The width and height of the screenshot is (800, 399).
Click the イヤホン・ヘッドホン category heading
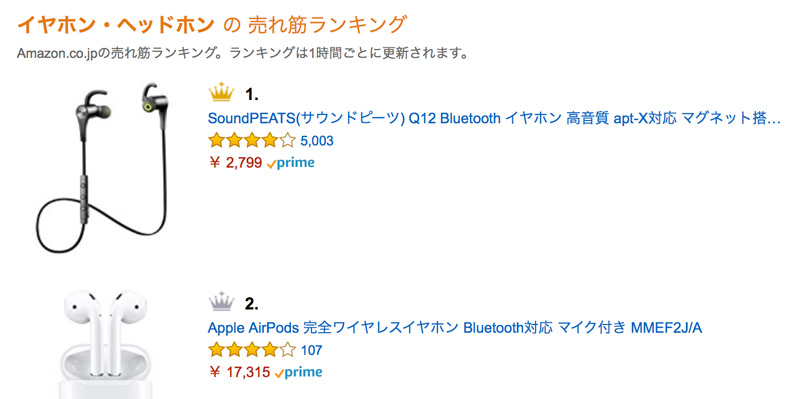(115, 24)
